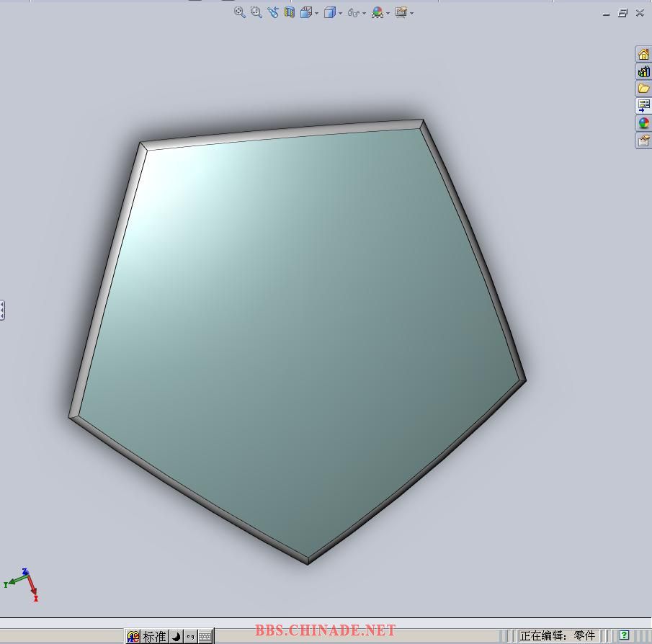The height and width of the screenshot is (644, 652).
Task: Toggle the half-moon character width icon
Action: 177,637
